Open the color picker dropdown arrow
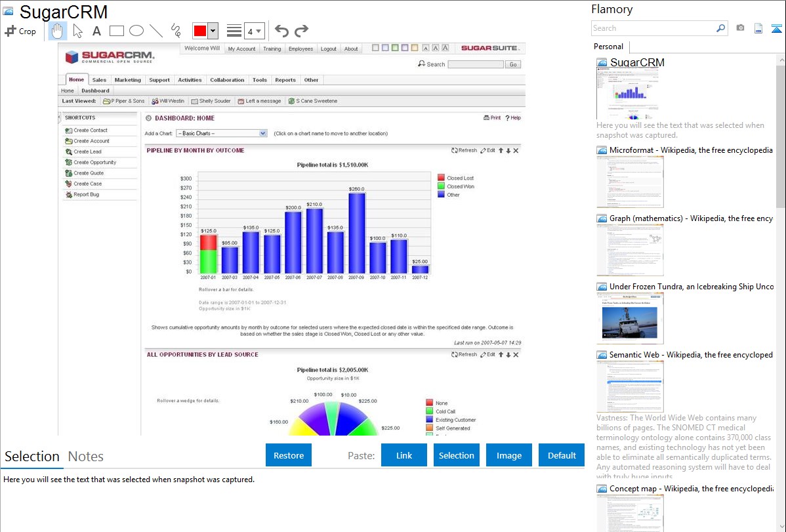 [213, 31]
